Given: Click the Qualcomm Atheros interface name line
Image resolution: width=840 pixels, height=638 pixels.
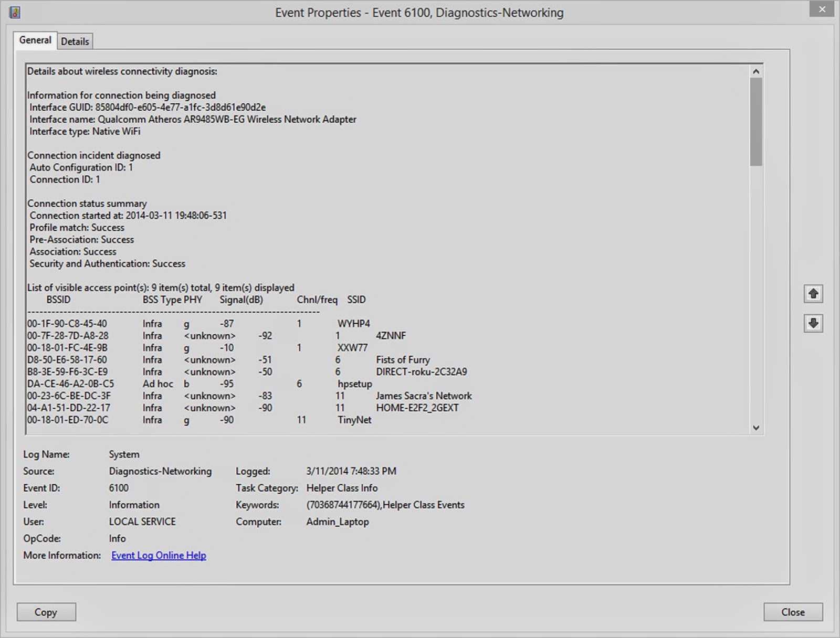Looking at the screenshot, I should pyautogui.click(x=193, y=120).
